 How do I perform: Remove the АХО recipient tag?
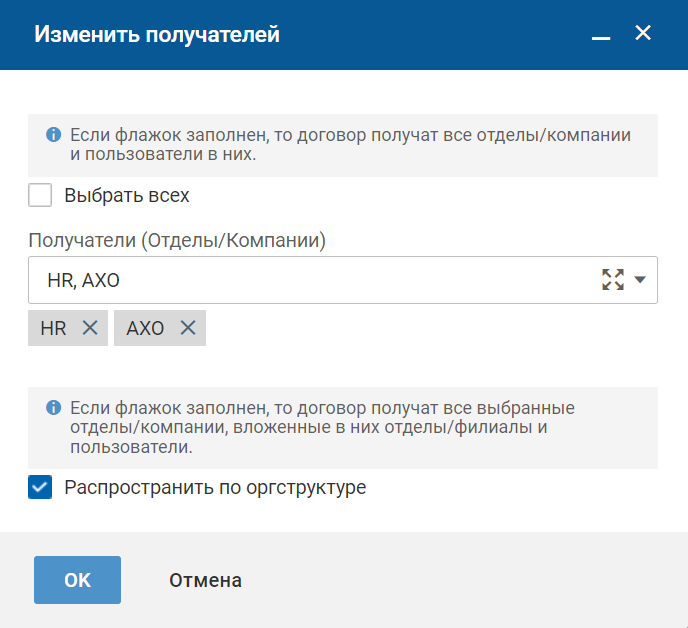tap(187, 328)
